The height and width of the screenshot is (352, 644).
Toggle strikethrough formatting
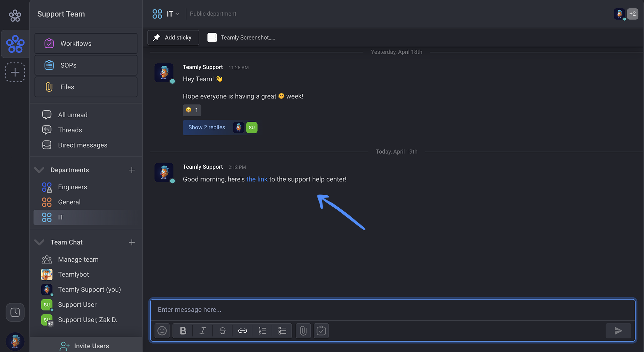click(x=222, y=331)
